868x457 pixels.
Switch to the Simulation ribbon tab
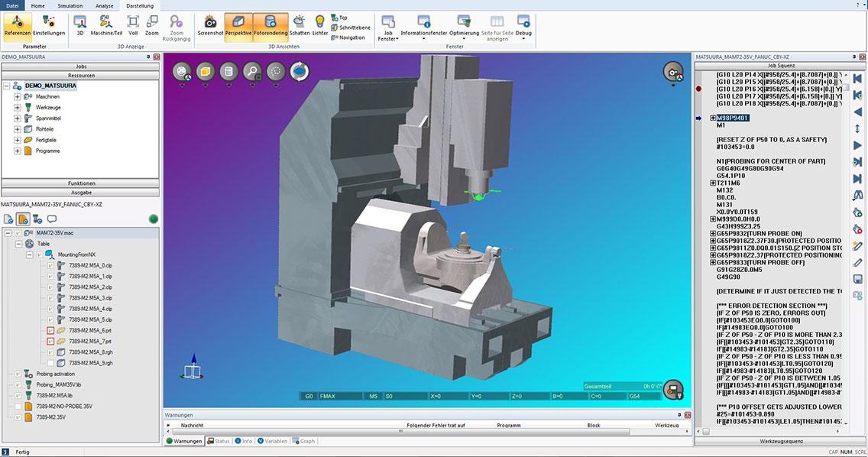point(70,5)
